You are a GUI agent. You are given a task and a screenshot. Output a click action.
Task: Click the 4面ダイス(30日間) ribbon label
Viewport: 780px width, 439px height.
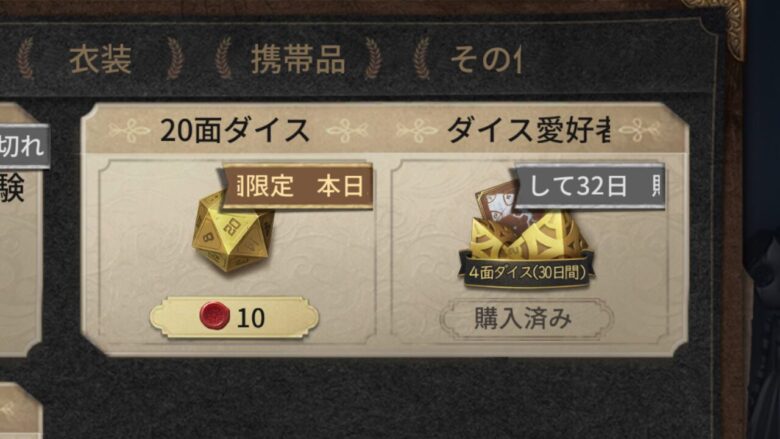click(526, 273)
